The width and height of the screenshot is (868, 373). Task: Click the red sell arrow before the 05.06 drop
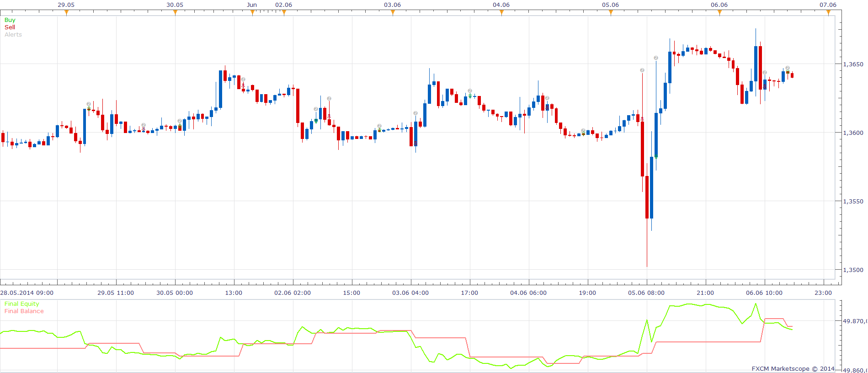[x=642, y=119]
